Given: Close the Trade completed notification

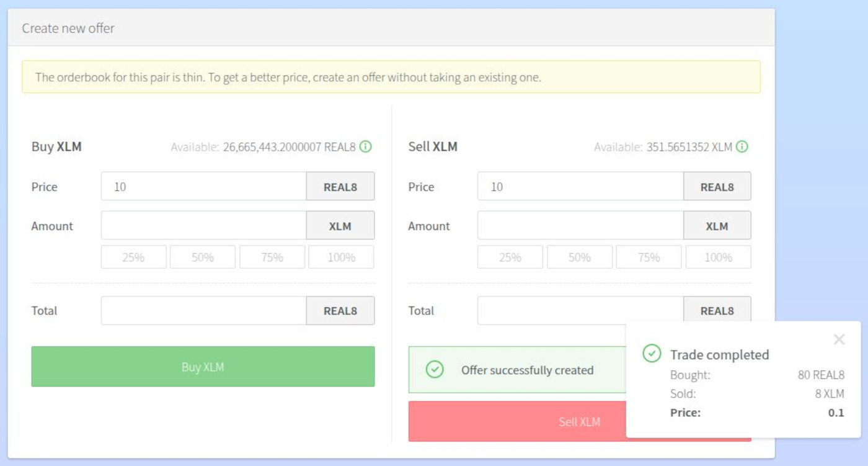Looking at the screenshot, I should click(x=839, y=339).
